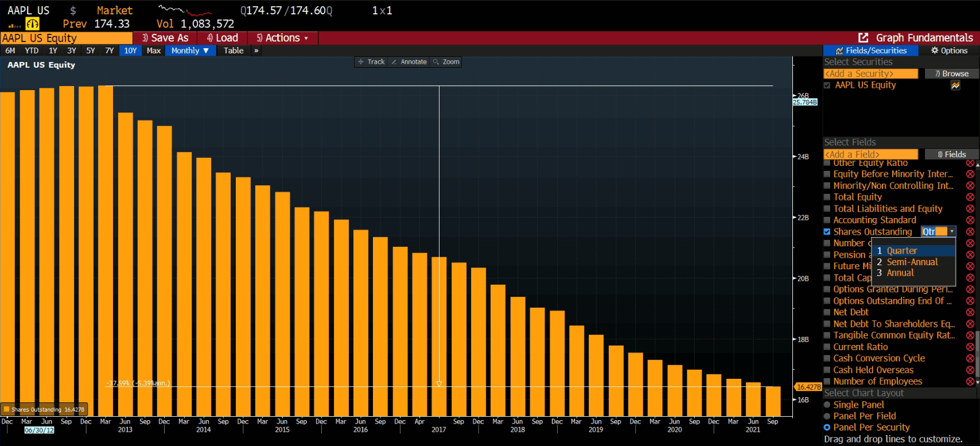Check the Current Ratio field checkbox
980x446 pixels.
[x=827, y=347]
